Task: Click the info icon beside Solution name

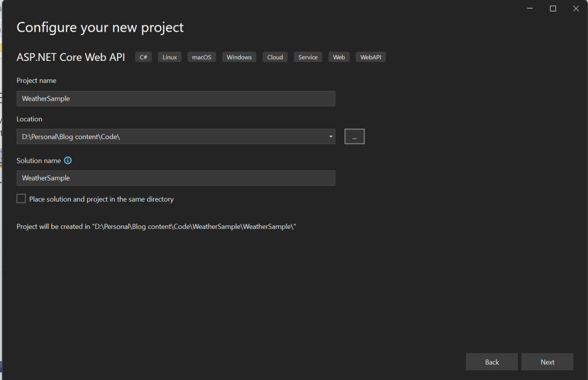Action: (x=68, y=161)
